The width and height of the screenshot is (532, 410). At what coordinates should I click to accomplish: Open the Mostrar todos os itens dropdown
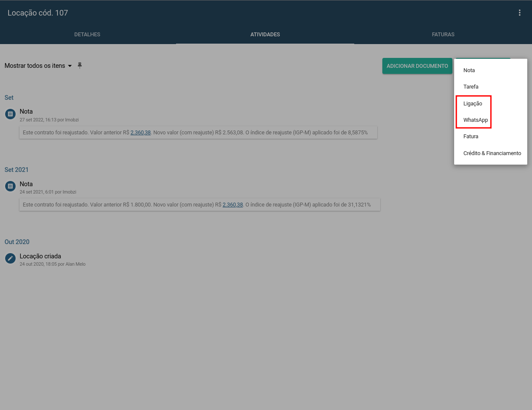point(38,66)
